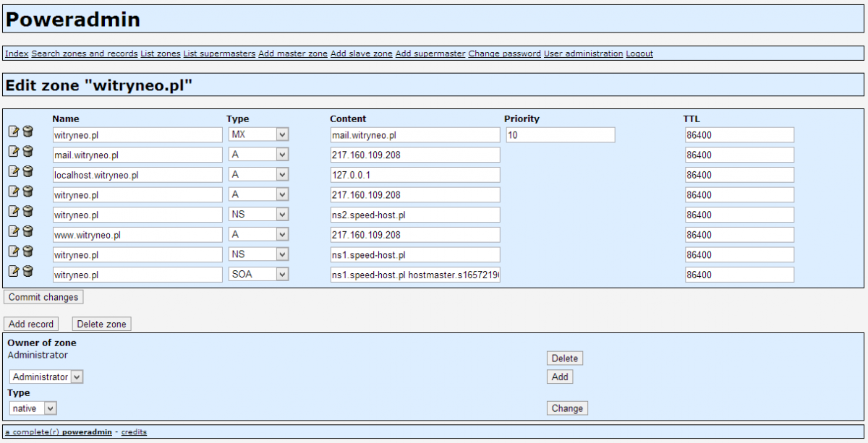Edit the witryneo.pl A record row
The height and width of the screenshot is (443, 868).
14,191
